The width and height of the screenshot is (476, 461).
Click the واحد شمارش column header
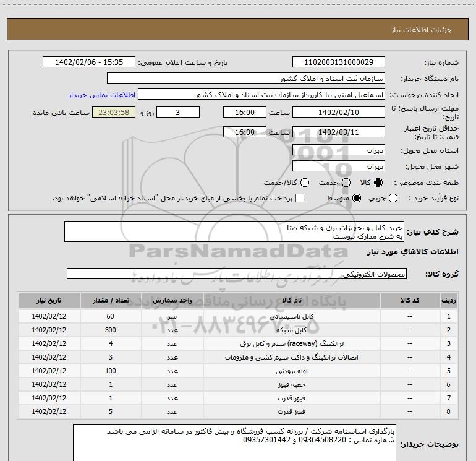point(172,300)
